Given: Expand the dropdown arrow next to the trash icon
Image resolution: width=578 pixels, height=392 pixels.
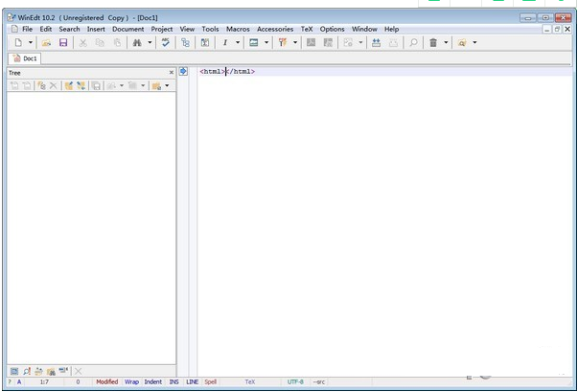Looking at the screenshot, I should (x=446, y=43).
